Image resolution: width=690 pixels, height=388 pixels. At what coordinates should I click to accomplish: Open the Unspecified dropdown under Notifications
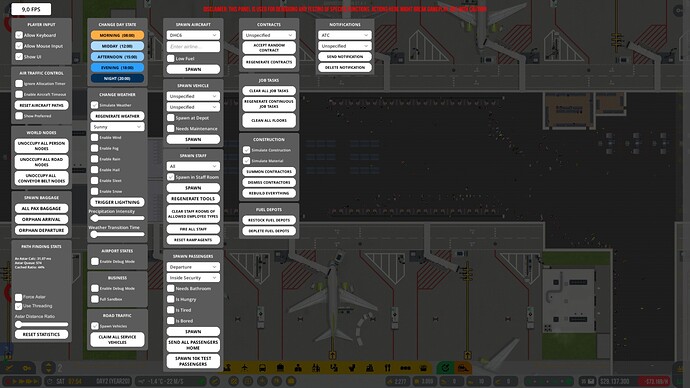[x=345, y=46]
